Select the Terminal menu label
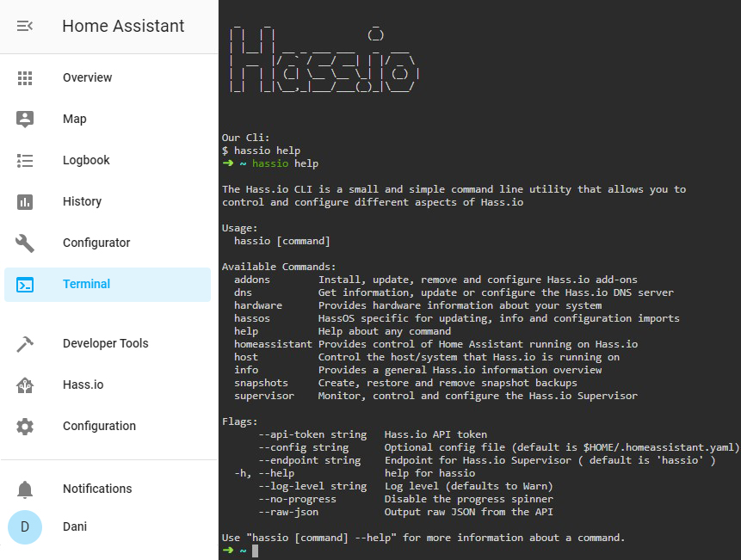741x560 pixels. (86, 284)
